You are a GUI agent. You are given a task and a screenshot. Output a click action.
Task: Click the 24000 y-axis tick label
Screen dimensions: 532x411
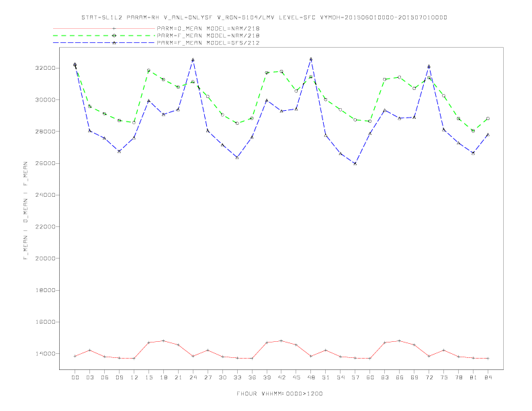45,195
